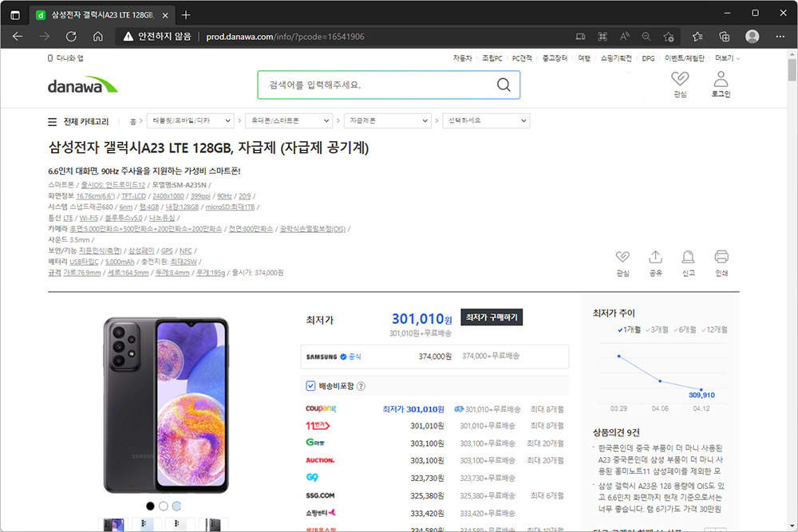798x532 pixels.
Task: Open the favorites list icon
Action: (697, 37)
